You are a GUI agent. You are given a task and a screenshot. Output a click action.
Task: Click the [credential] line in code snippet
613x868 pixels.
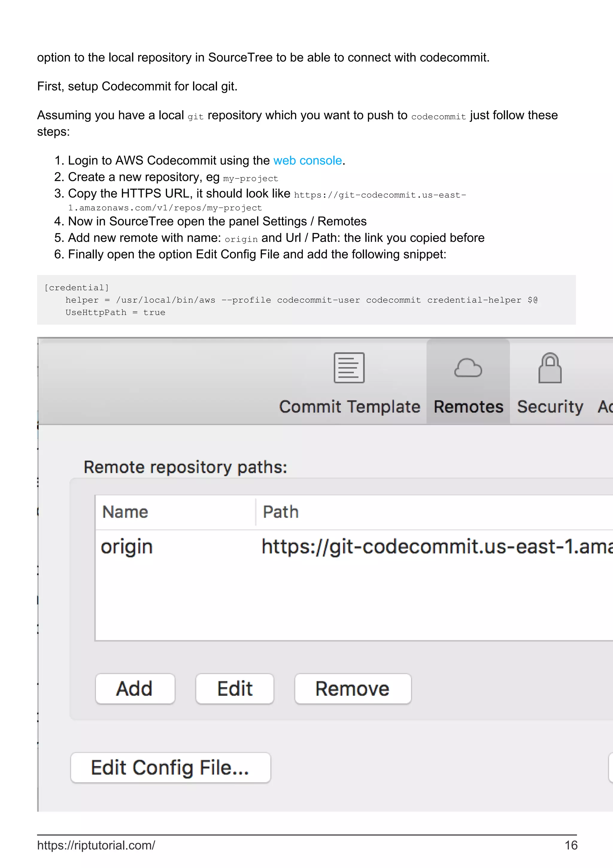77,288
